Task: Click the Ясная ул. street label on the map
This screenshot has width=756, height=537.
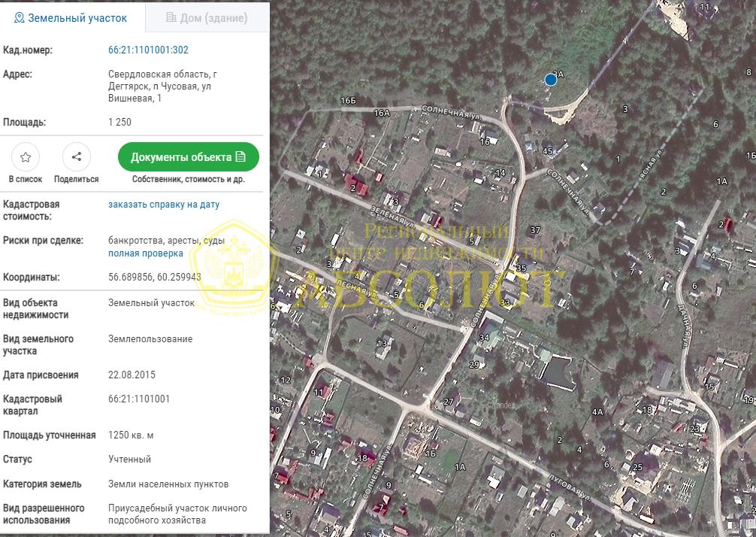Action: coord(652,164)
